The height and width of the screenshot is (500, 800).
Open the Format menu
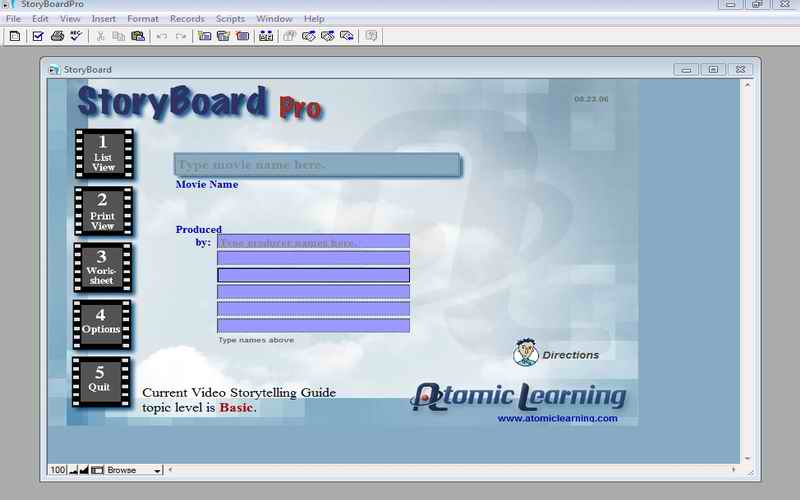tap(143, 19)
